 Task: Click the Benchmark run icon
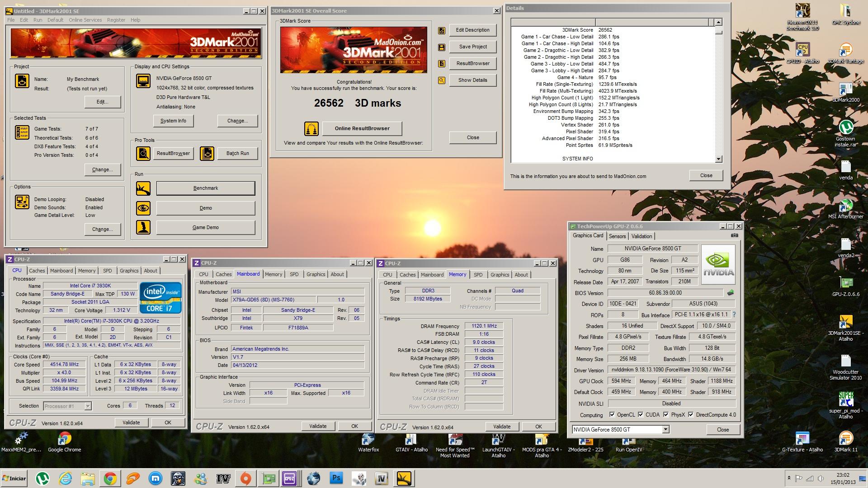(143, 188)
